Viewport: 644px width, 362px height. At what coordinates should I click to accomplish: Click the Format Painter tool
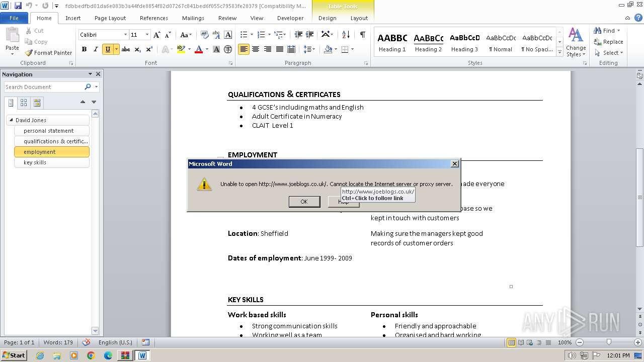click(48, 53)
